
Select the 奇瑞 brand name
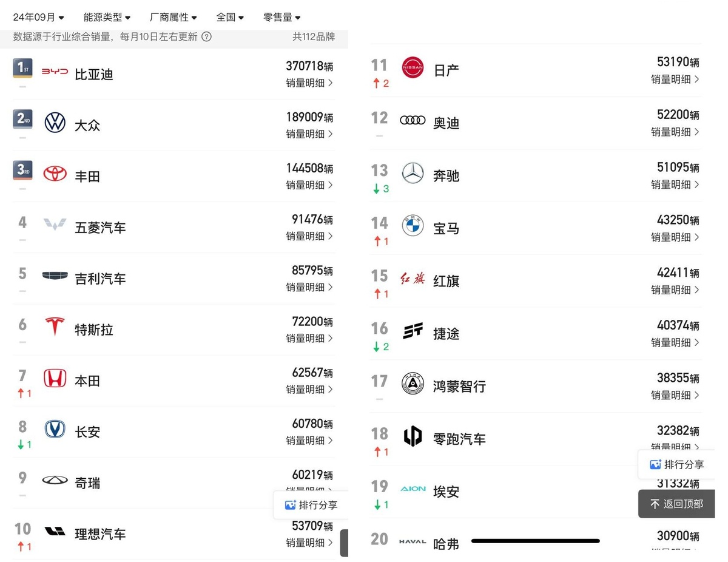click(87, 483)
